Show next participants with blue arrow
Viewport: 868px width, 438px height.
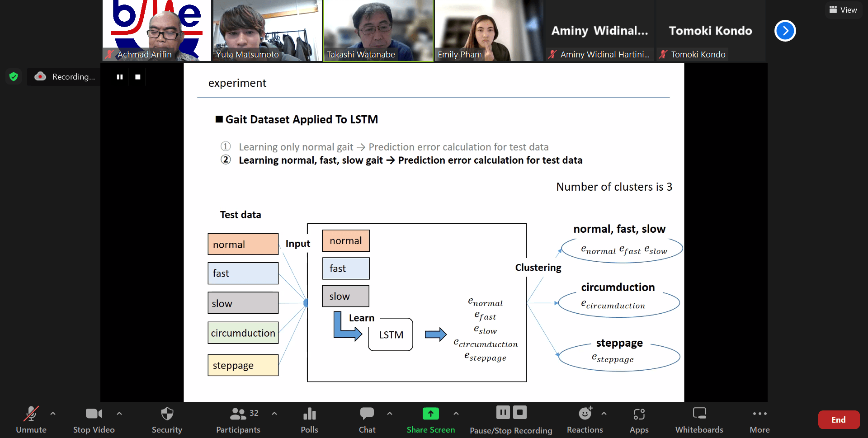tap(785, 31)
